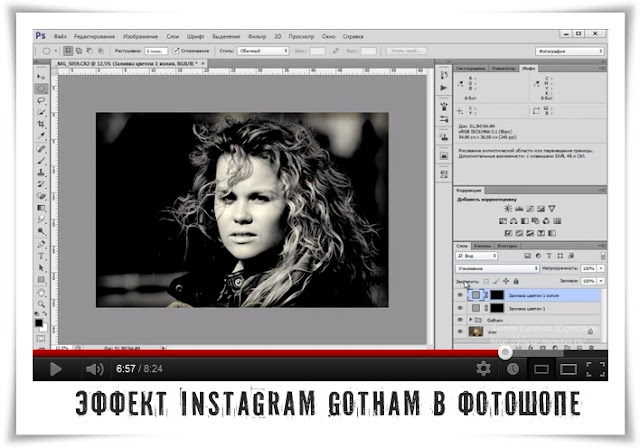The height and width of the screenshot is (448, 640).
Task: Open the Изображение menu
Action: tap(140, 36)
